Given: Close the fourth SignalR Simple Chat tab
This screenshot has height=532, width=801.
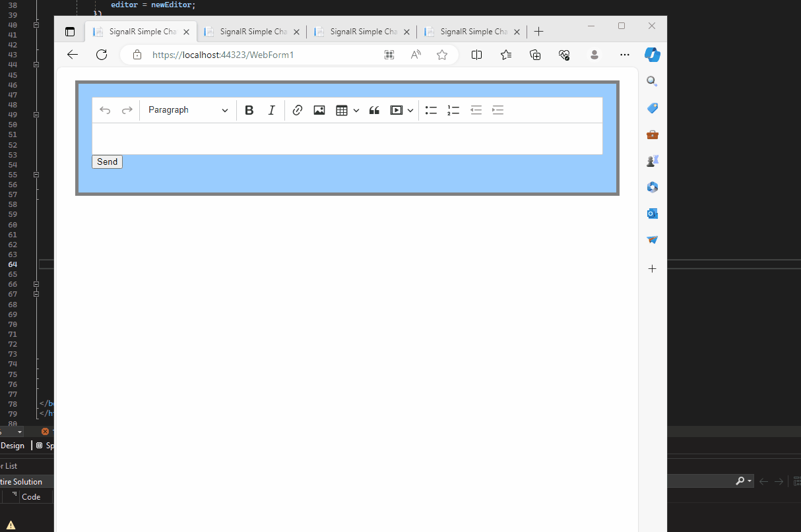Looking at the screenshot, I should 517,32.
